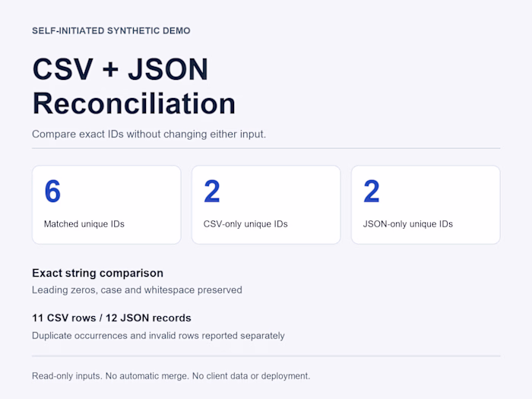Click the 'SELF-INITIATED SYNTHETIC DEMO' label
The image size is (532, 399).
(111, 30)
